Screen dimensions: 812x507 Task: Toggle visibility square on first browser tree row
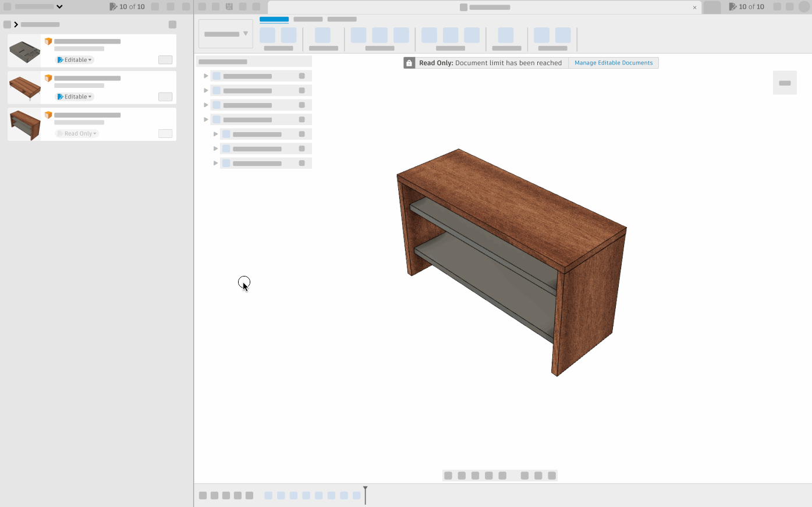(x=302, y=76)
